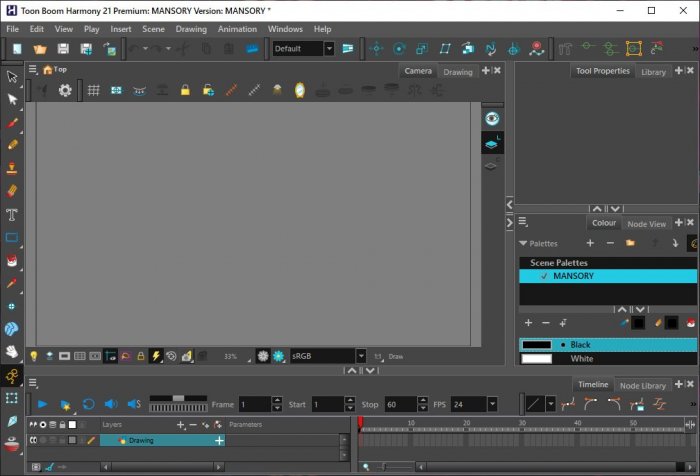Toggle loop playback in the timeline
Screen dimensions: 700x476
click(x=88, y=404)
